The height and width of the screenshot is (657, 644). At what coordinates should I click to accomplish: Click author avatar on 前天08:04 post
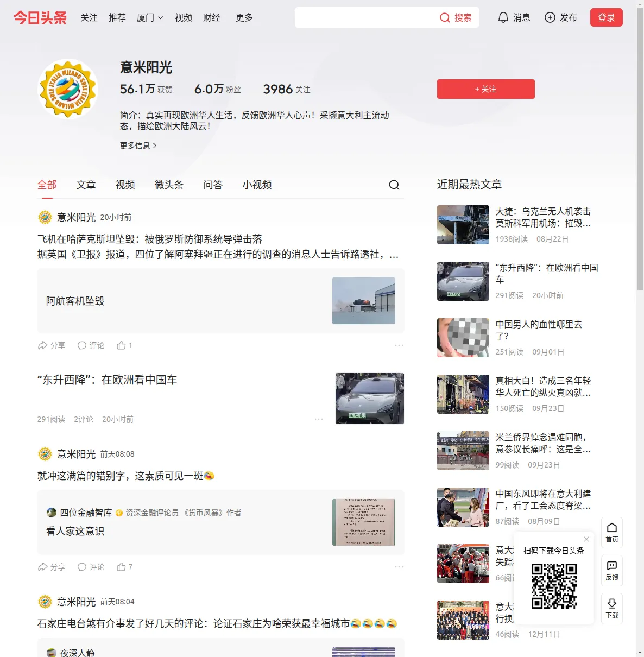pyautogui.click(x=45, y=602)
